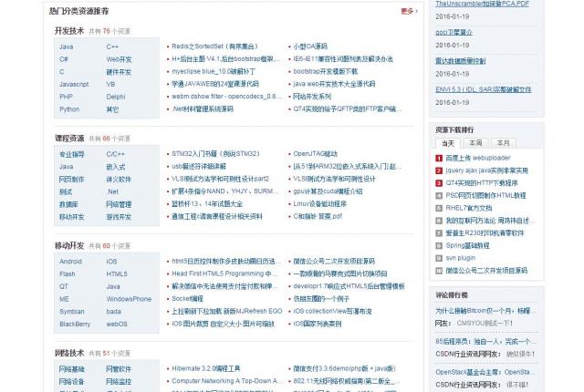Open STM32入门书籍 resource link
584x392 pixels.
(215, 153)
